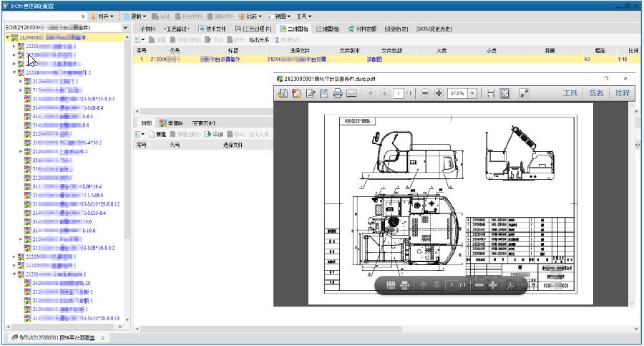Zoom out with the minus button
Image resolution: width=644 pixels, height=346 pixels.
point(425,93)
